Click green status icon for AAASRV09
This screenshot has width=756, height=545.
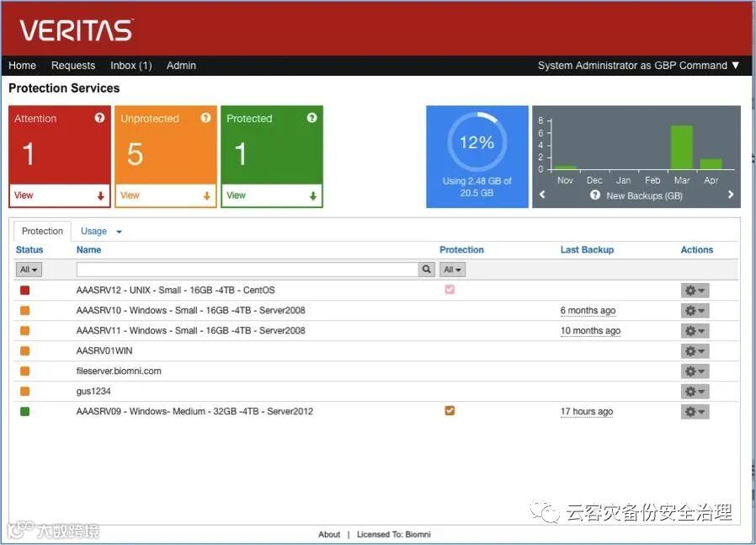[24, 411]
